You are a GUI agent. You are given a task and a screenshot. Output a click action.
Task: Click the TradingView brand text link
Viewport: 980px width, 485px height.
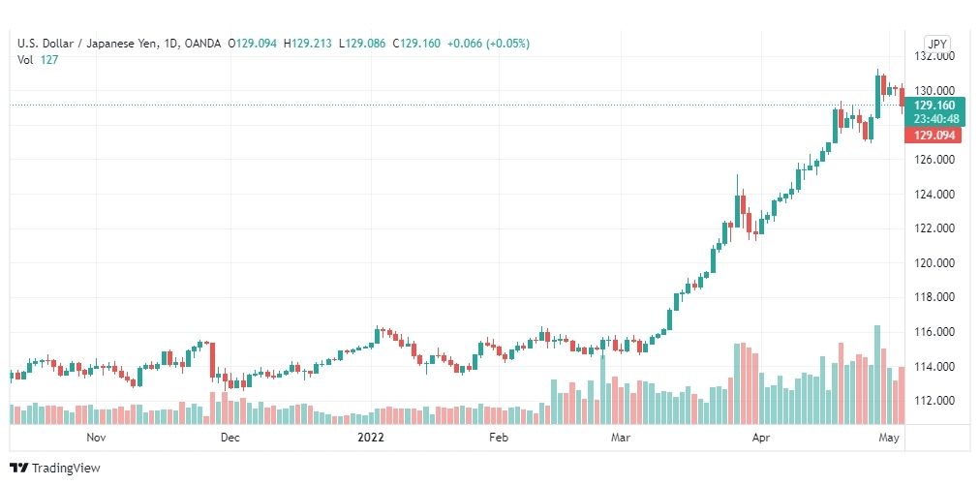[x=66, y=469]
